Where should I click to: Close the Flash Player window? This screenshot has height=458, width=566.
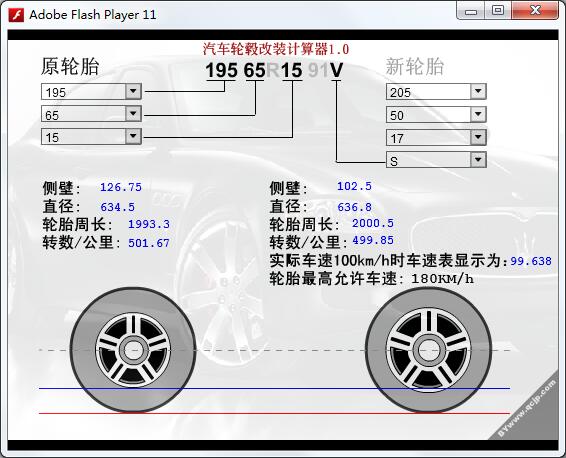point(535,11)
